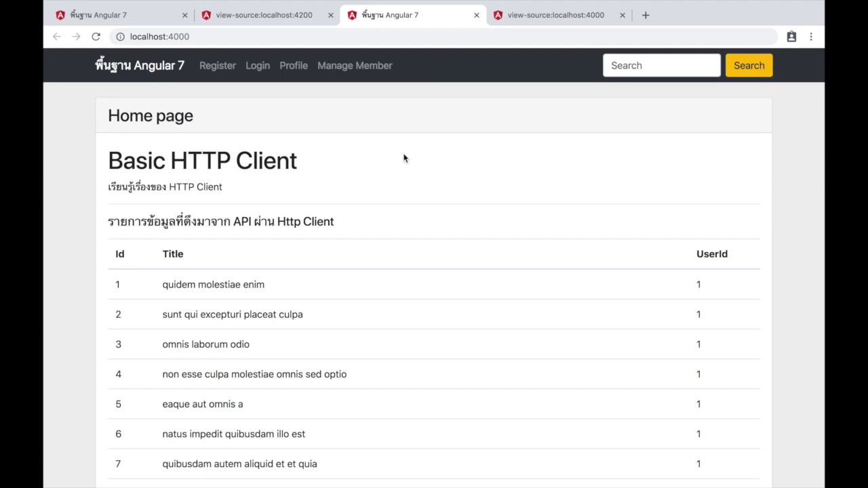Close the view-source:localhost:4000 tab
The image size is (868, 488).
point(623,15)
